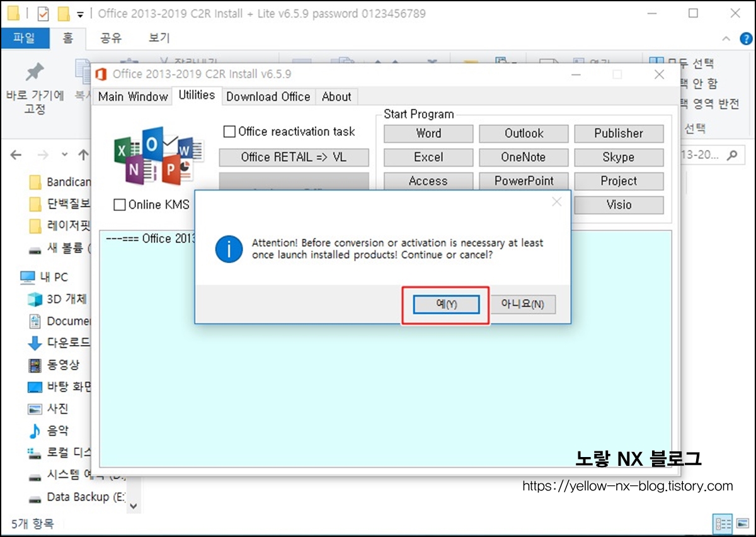The width and height of the screenshot is (756, 537).
Task: Collapse the Explorer ribbon chevron
Action: point(728,39)
